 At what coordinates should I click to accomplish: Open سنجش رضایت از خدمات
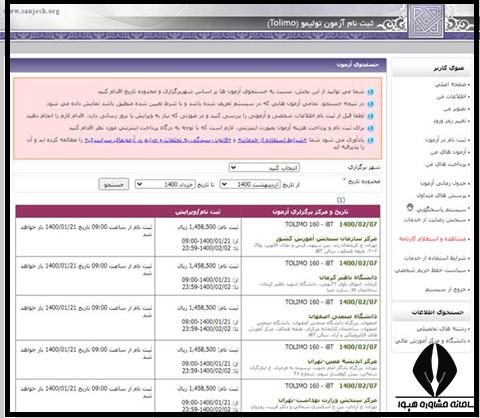pyautogui.click(x=435, y=220)
